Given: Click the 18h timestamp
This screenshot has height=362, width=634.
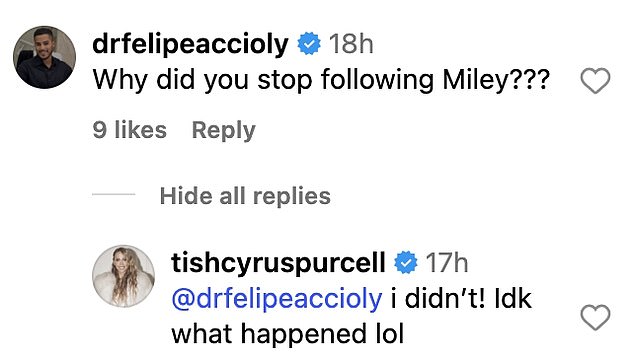Looking at the screenshot, I should click(x=351, y=44).
